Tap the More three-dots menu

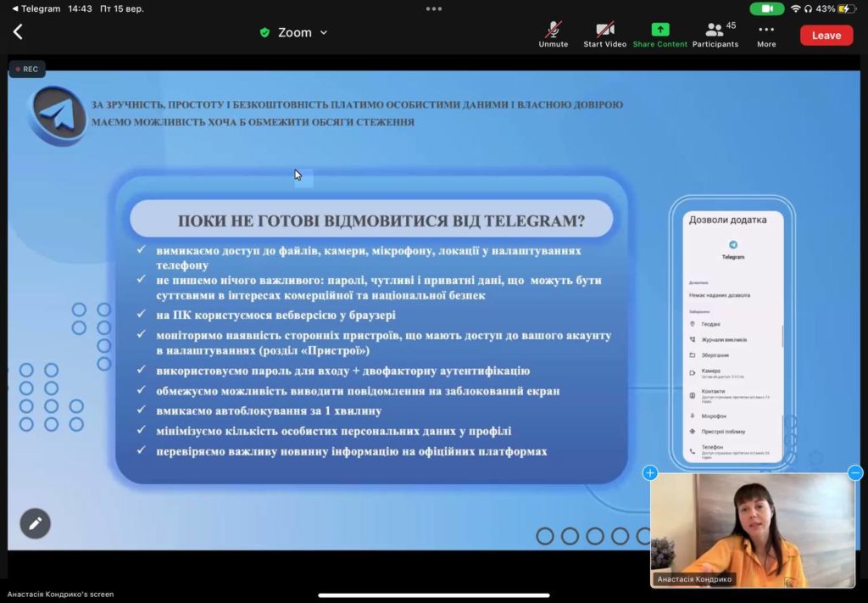766,34
